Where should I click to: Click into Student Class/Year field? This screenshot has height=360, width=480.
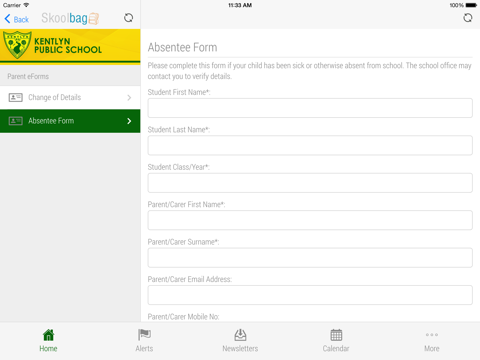pos(310,183)
